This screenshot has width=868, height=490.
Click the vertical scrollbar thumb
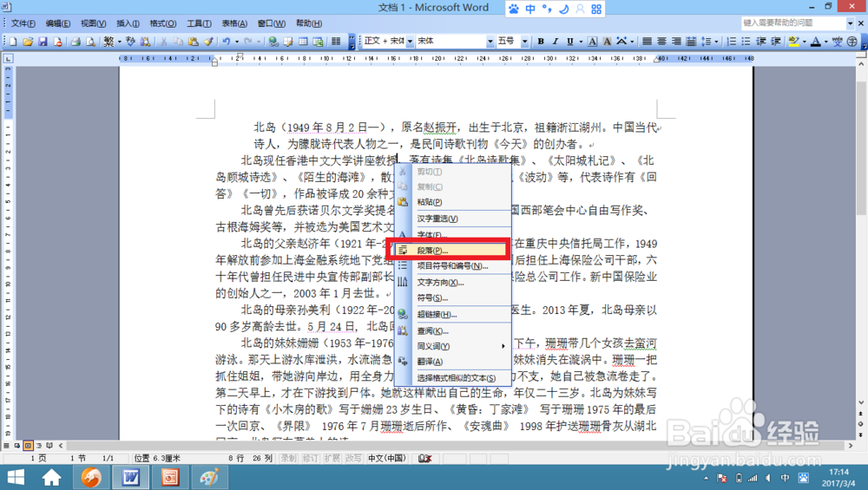(861, 148)
